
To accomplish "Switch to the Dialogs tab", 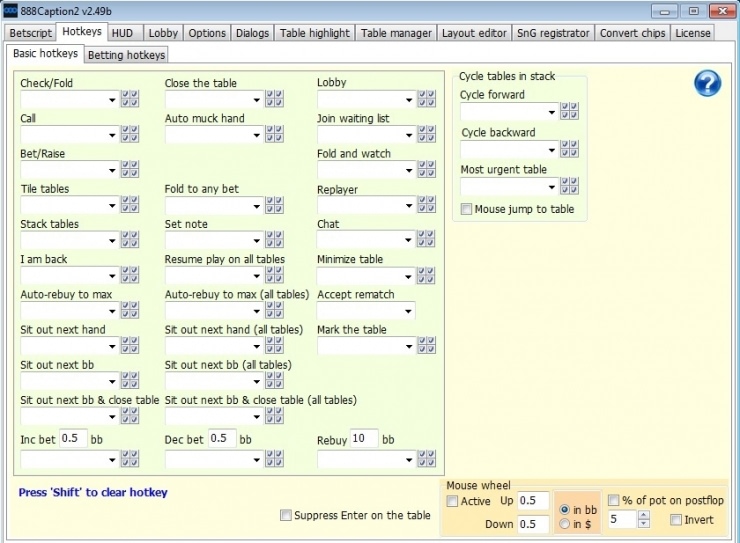I will tap(252, 33).
